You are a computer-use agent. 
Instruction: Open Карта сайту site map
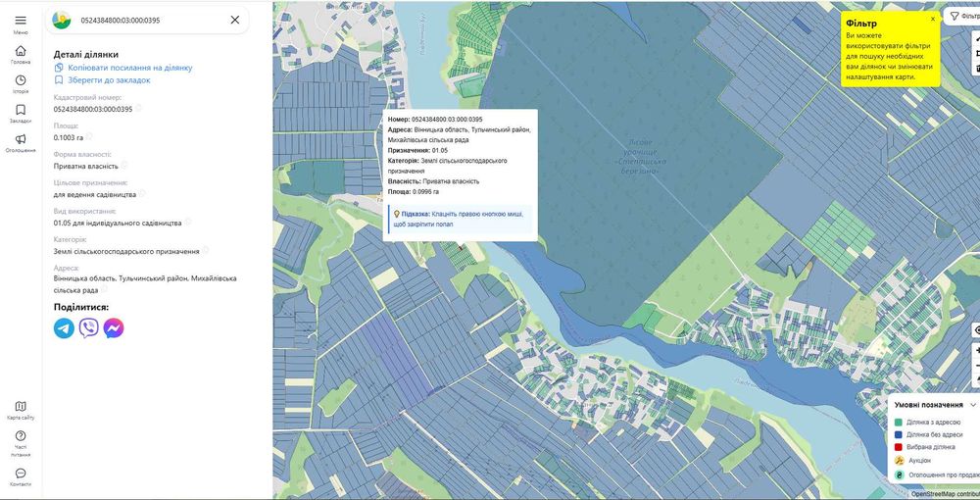click(x=21, y=406)
